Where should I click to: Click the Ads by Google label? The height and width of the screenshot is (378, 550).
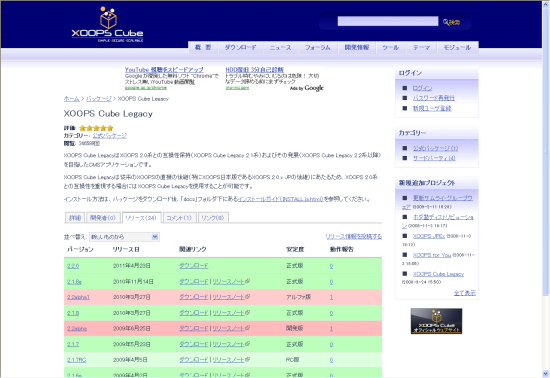point(307,88)
